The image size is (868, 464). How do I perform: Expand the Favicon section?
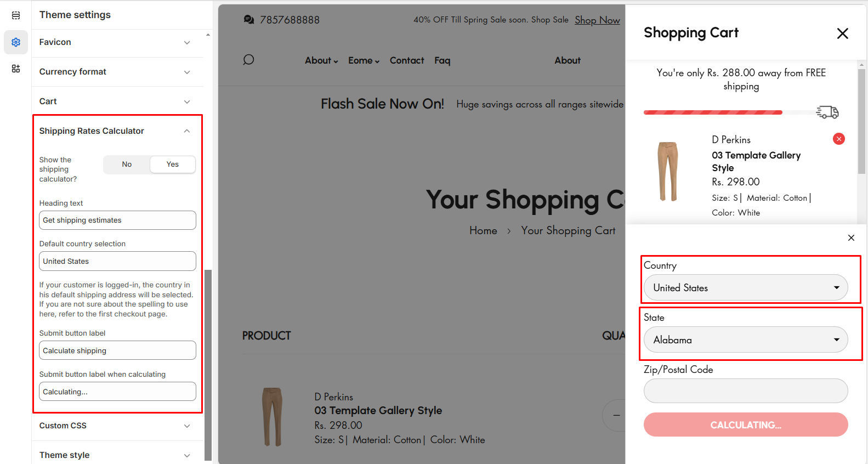pyautogui.click(x=117, y=42)
